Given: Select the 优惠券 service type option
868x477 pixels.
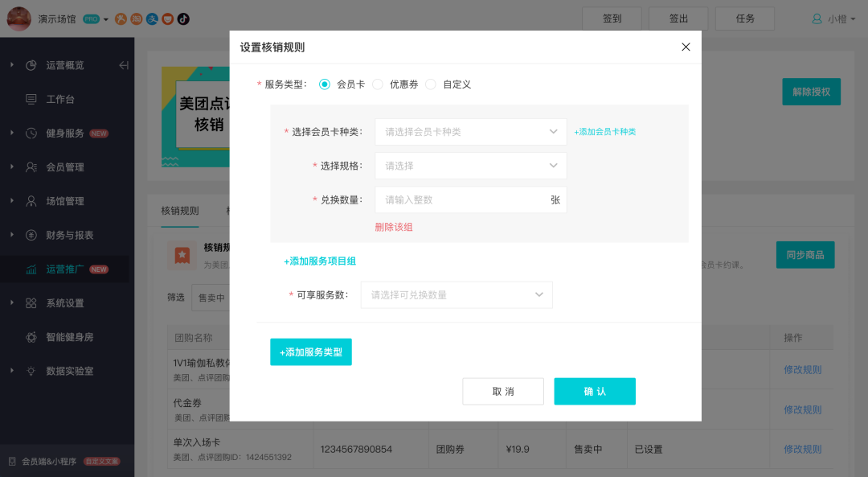Looking at the screenshot, I should [x=378, y=84].
